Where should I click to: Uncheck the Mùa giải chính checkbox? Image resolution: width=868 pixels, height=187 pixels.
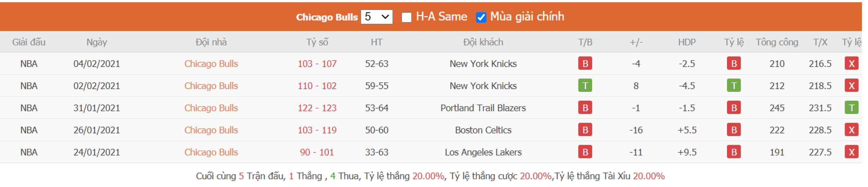481,17
